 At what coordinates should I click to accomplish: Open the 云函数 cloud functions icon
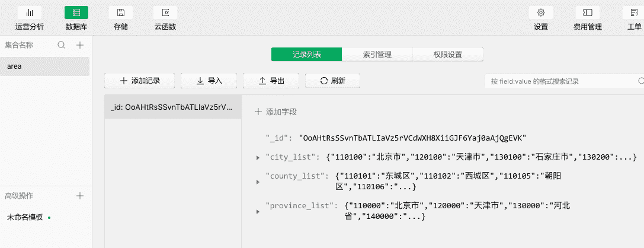165,12
